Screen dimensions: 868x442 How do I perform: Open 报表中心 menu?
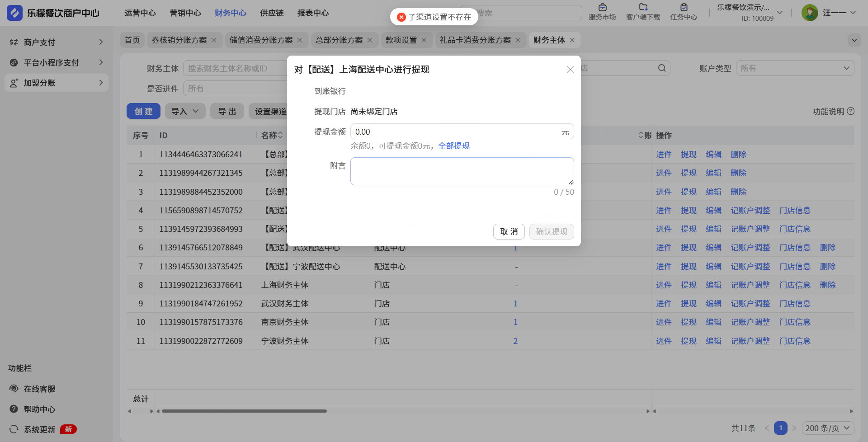(x=313, y=13)
